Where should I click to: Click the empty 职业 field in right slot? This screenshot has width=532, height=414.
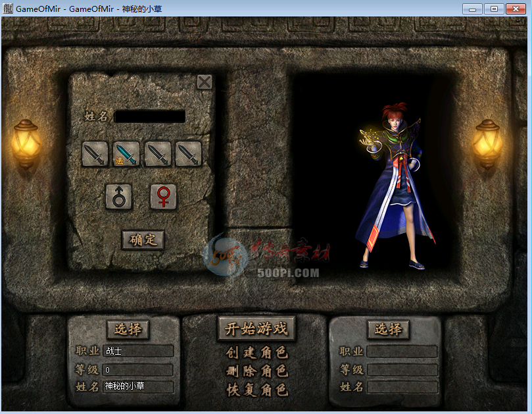click(402, 351)
